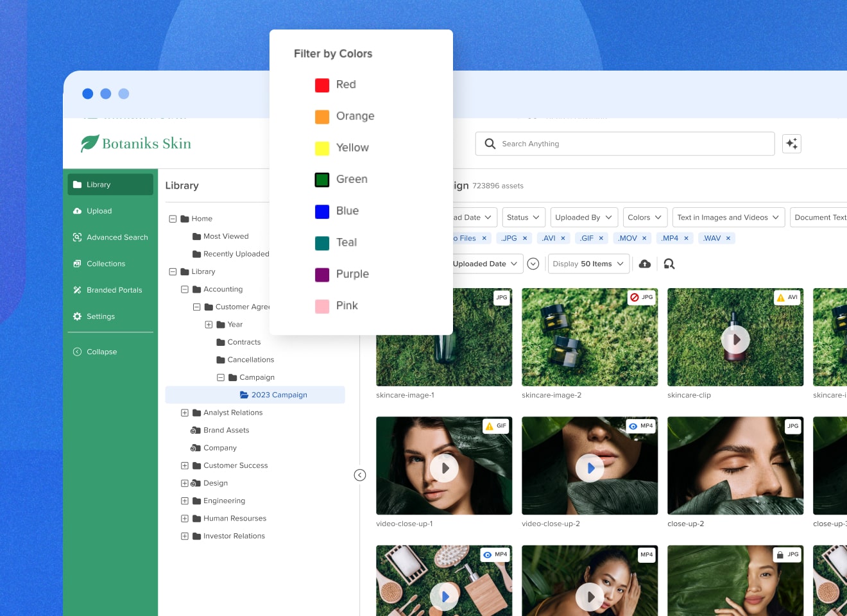
Task: Toggle the eye icon on bottom-left MP4 thumbnail
Action: (x=488, y=554)
